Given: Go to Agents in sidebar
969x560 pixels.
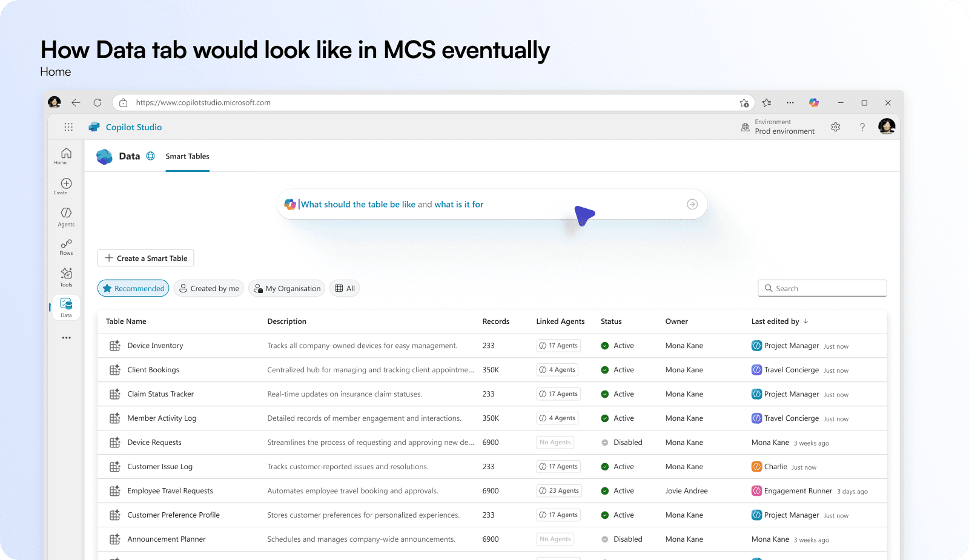Looking at the screenshot, I should click(x=66, y=217).
